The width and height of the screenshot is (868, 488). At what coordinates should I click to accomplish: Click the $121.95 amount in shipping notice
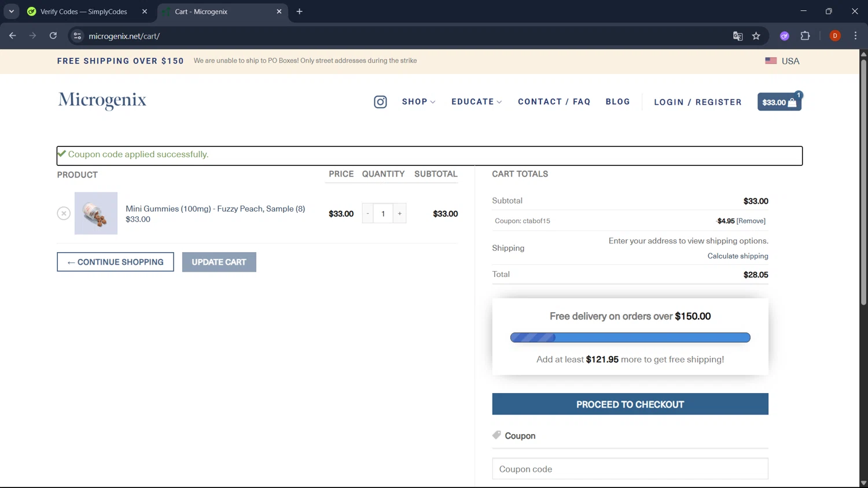(602, 360)
